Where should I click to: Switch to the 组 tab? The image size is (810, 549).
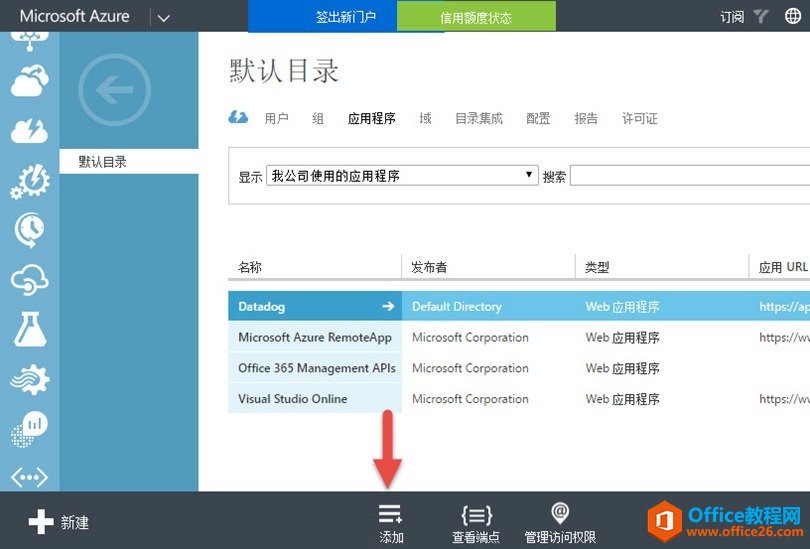(318, 118)
